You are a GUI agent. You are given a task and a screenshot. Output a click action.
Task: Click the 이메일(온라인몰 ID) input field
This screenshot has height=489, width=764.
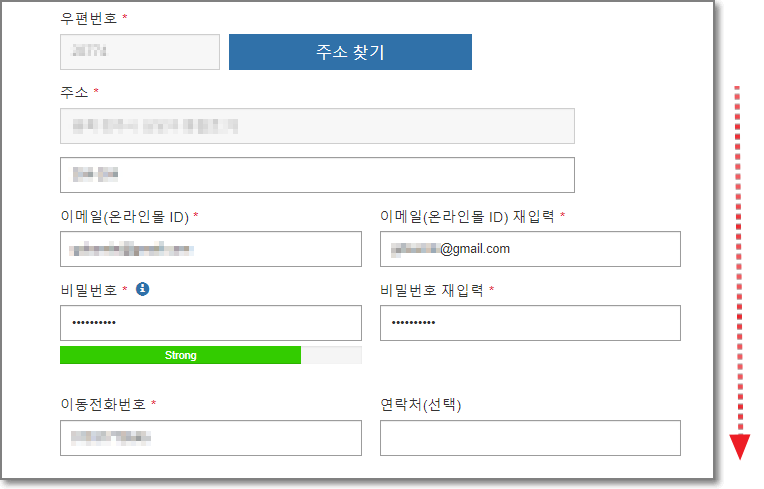point(210,249)
